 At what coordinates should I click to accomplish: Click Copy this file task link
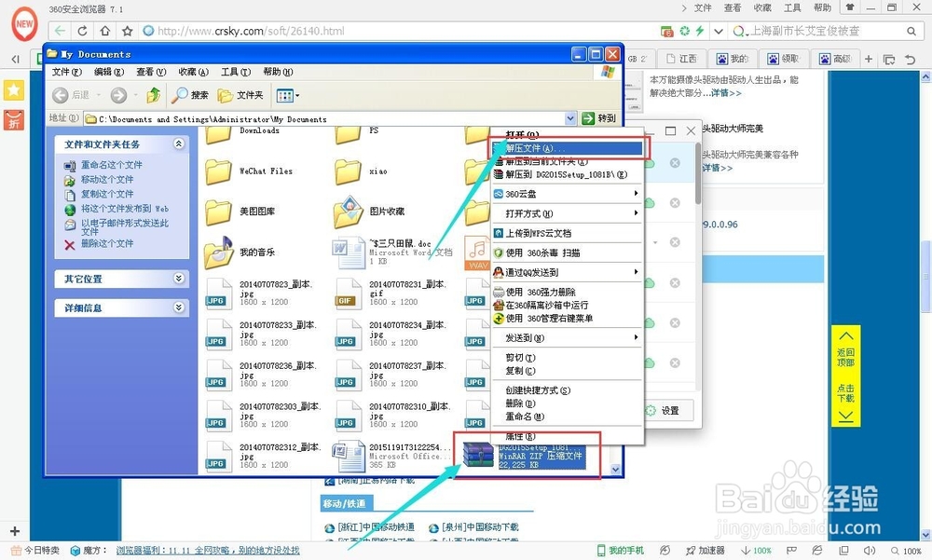point(107,194)
